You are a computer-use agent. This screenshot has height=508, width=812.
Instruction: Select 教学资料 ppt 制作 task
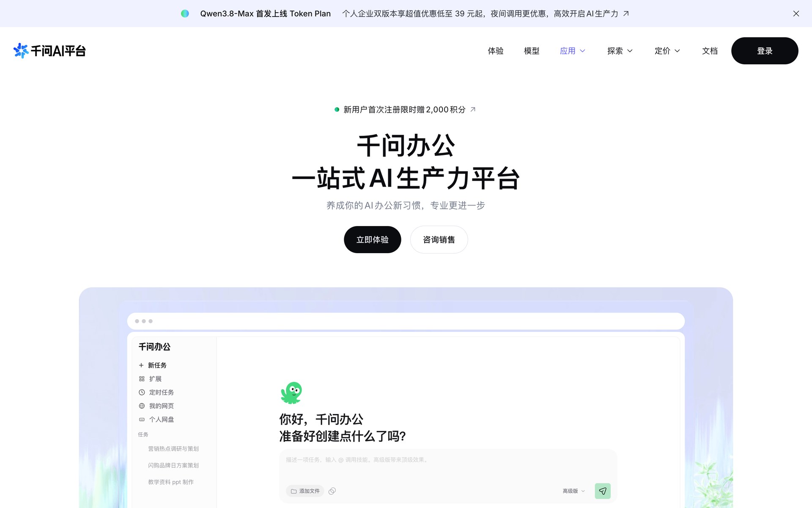(171, 482)
